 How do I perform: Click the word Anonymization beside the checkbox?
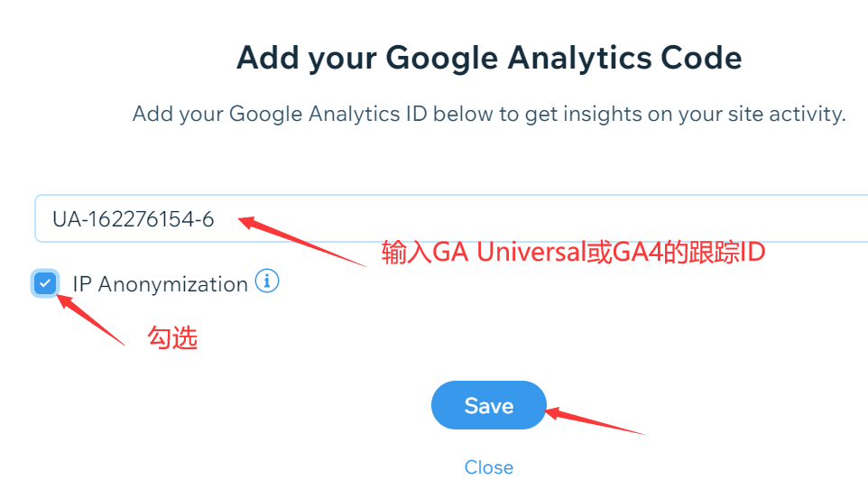(172, 285)
